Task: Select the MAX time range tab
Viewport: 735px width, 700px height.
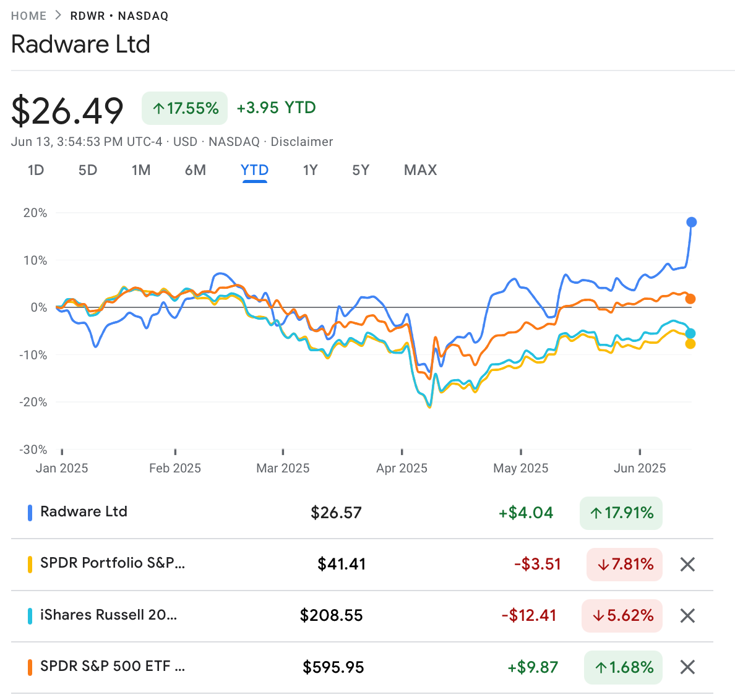Action: 421,170
